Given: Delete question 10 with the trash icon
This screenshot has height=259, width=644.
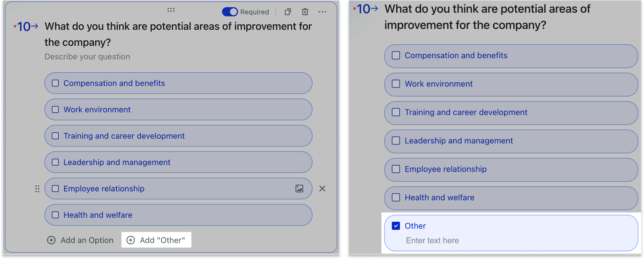Looking at the screenshot, I should [305, 12].
